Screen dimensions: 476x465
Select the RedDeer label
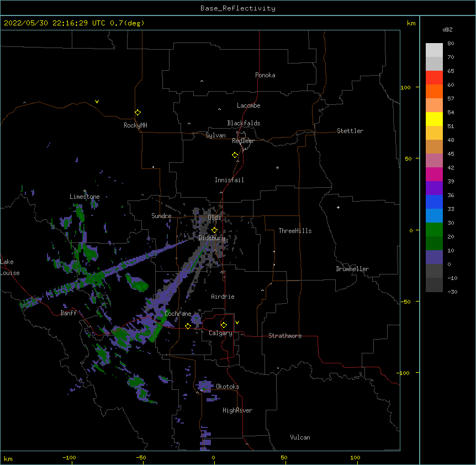[243, 141]
